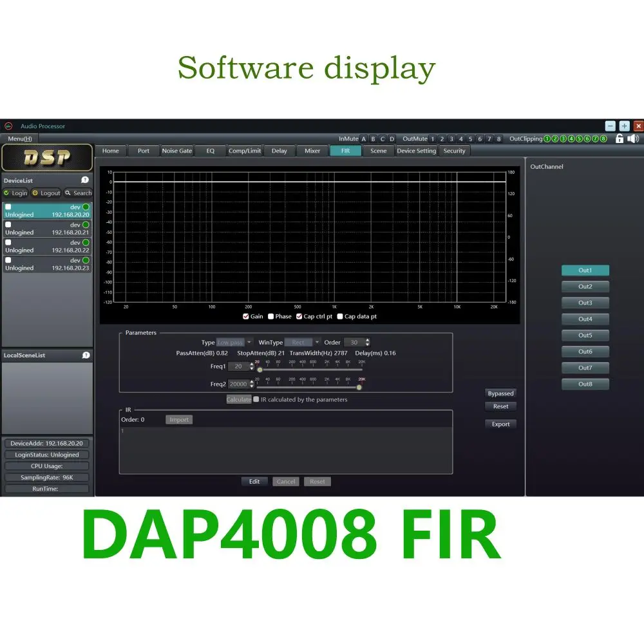This screenshot has width=644, height=644.
Task: Switch to the EQ tab
Action: pos(211,151)
